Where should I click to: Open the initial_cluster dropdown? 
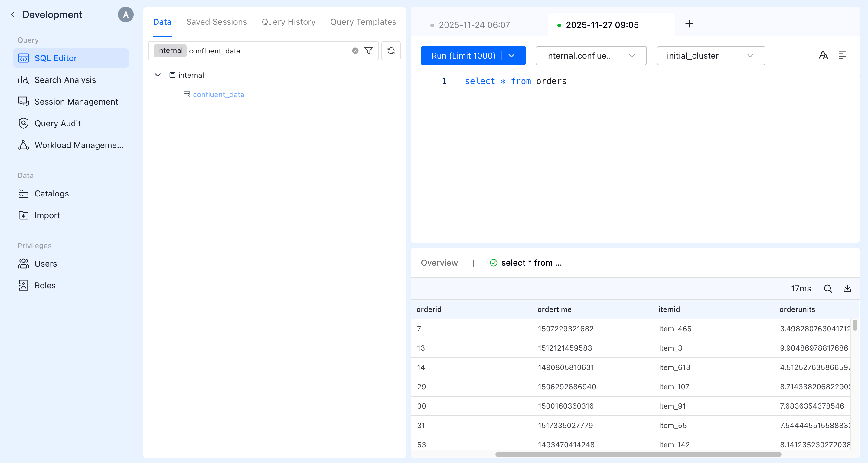[x=710, y=56]
